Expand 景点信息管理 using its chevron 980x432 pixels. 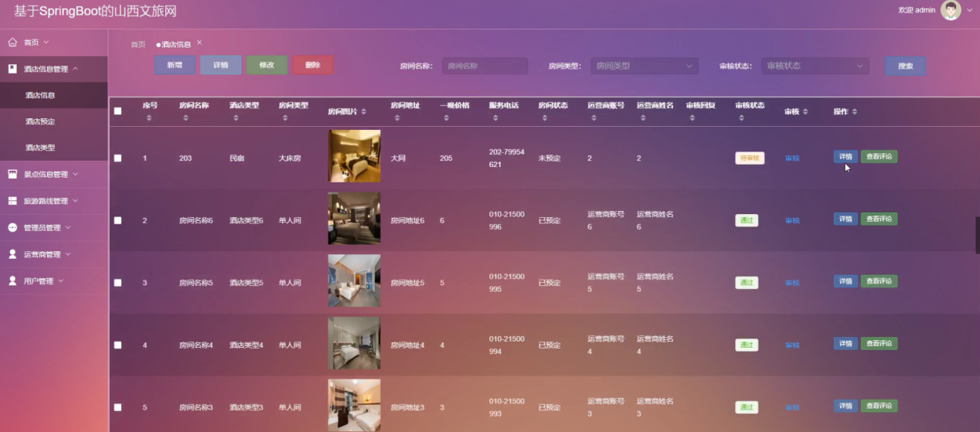coord(76,174)
